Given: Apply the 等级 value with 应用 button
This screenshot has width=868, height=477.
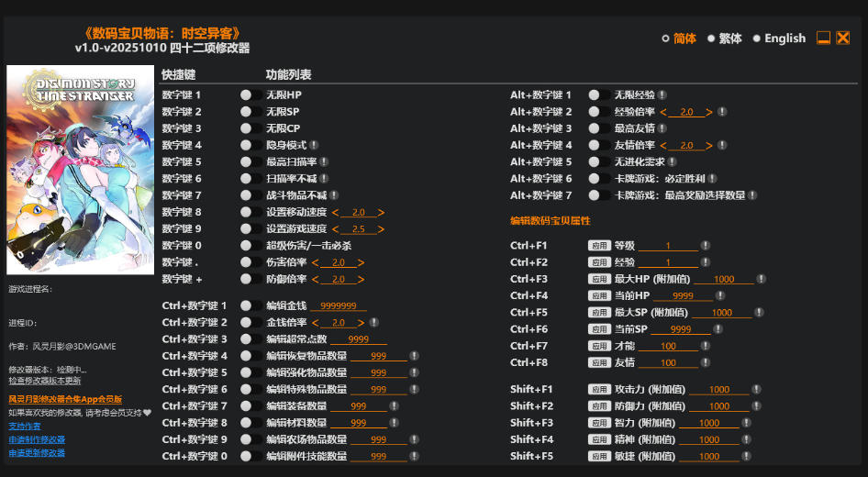Looking at the screenshot, I should (599, 245).
